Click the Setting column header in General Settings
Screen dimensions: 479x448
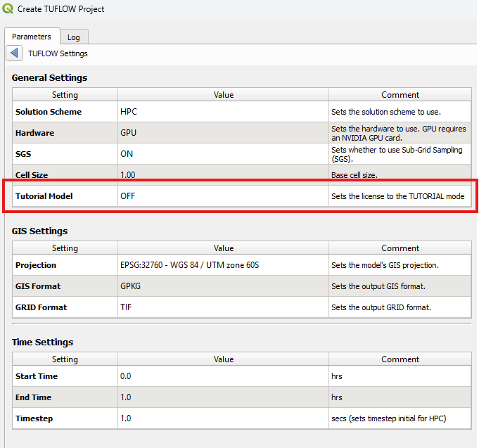pos(65,95)
